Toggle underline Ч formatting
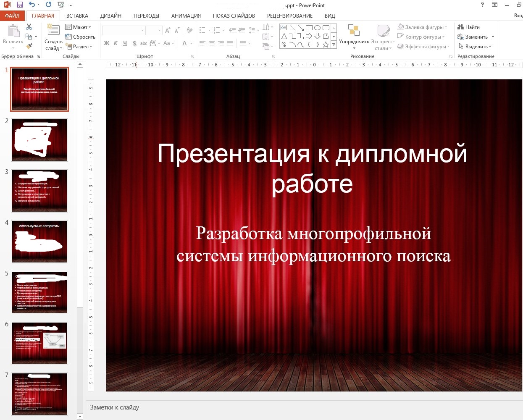This screenshot has width=523, height=420. point(125,43)
